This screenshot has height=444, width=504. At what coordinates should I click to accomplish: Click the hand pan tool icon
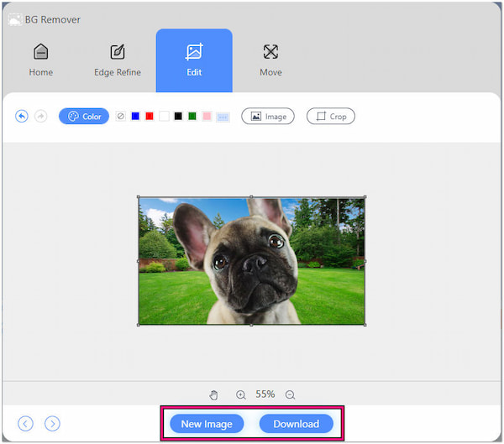(x=214, y=394)
